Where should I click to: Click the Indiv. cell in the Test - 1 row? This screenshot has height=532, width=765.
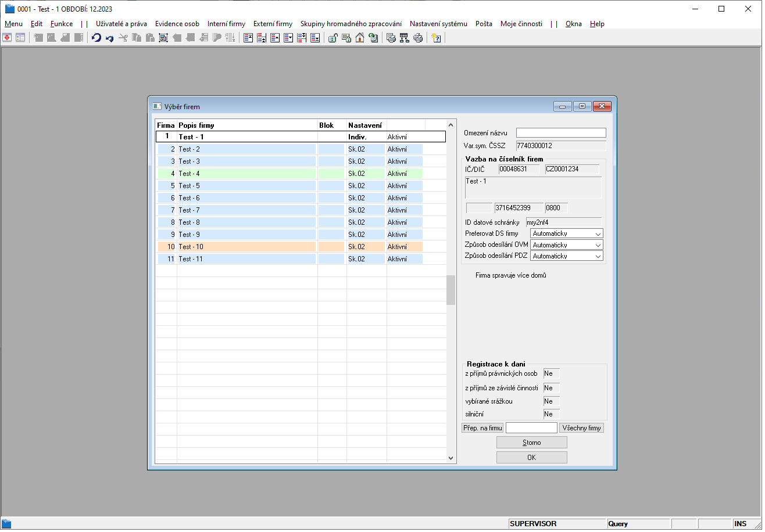pos(366,137)
